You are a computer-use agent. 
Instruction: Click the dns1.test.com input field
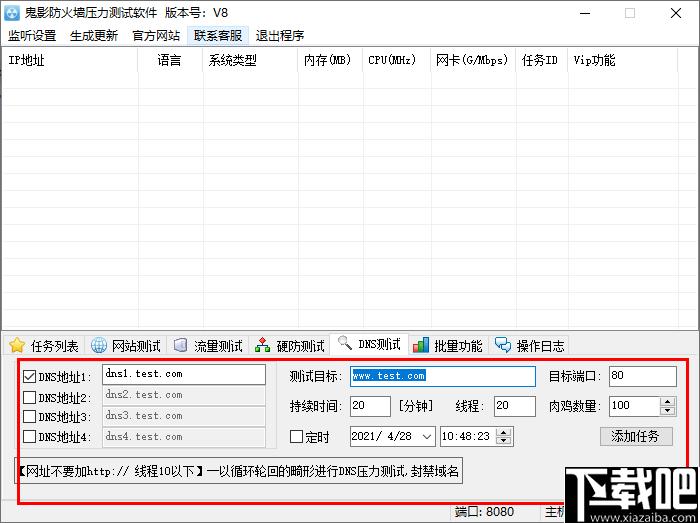184,374
